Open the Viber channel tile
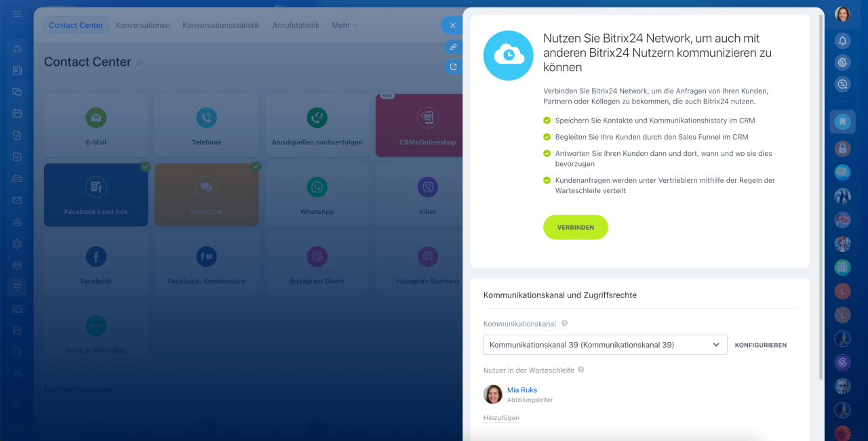Viewport: 868px width, 441px height. coord(419,195)
